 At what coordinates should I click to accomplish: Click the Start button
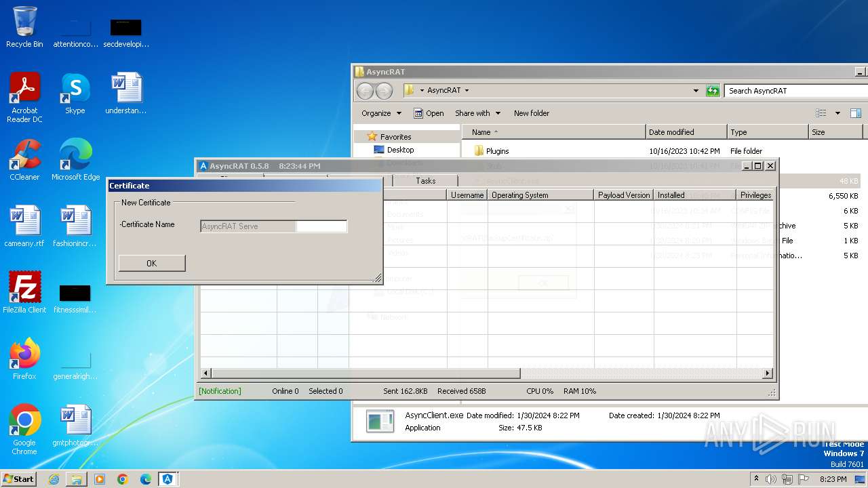coord(20,479)
